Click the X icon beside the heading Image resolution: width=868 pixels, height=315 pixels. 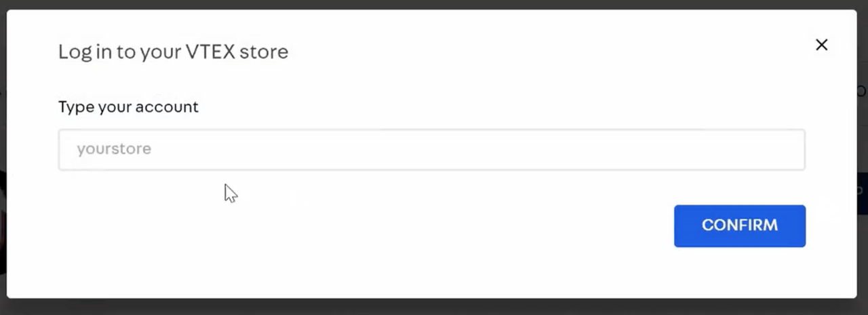(821, 45)
